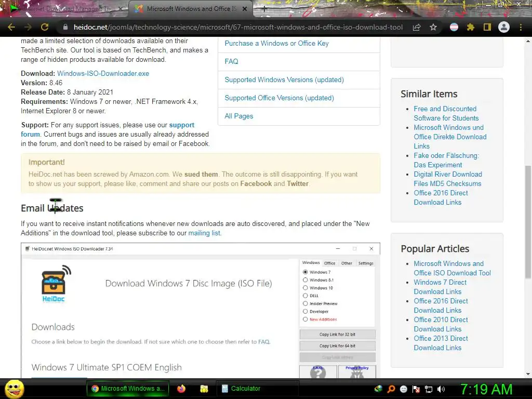The width and height of the screenshot is (532, 399).
Task: Close the Internet Download Manager tab
Action: click(121, 9)
